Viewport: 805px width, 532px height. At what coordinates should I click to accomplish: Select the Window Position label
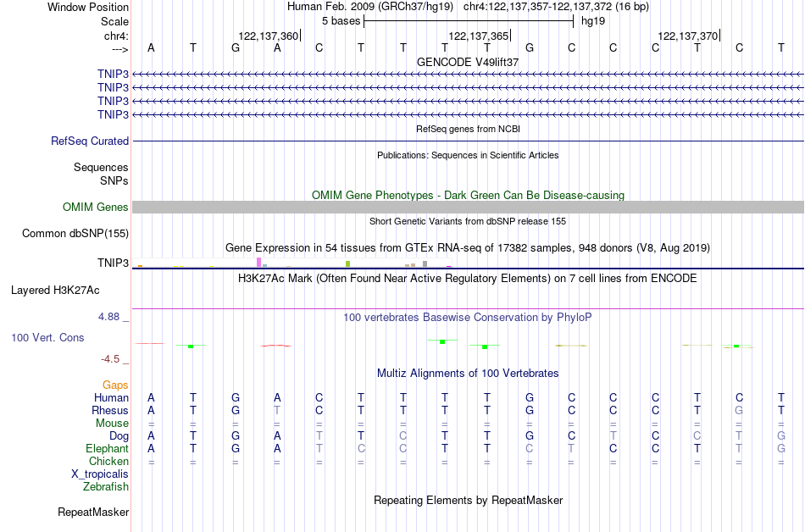coord(88,7)
